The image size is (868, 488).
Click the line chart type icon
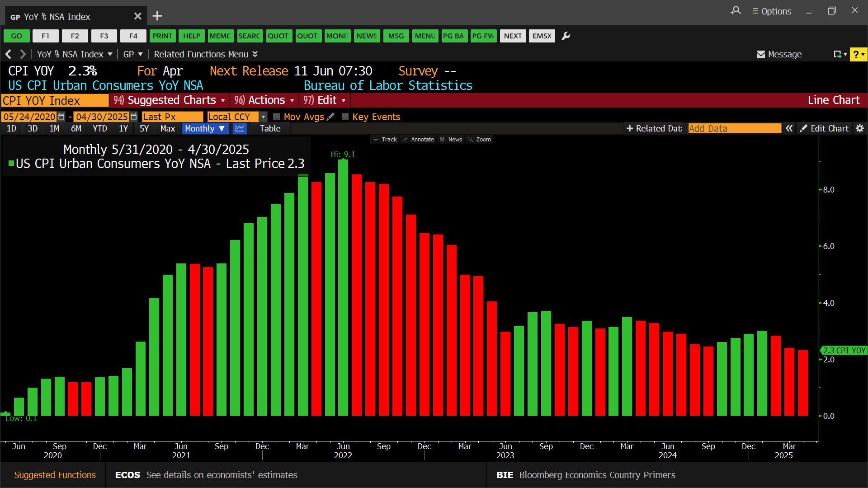[240, 129]
